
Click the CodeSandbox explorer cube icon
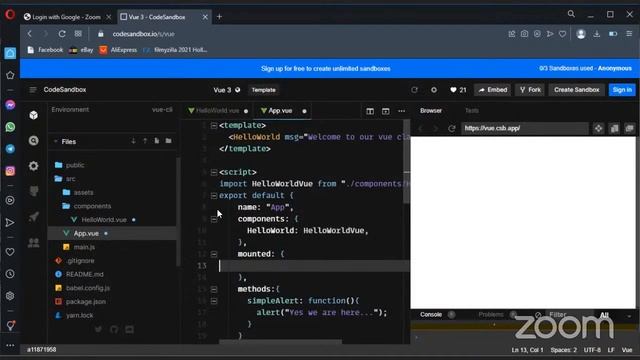tap(33, 115)
